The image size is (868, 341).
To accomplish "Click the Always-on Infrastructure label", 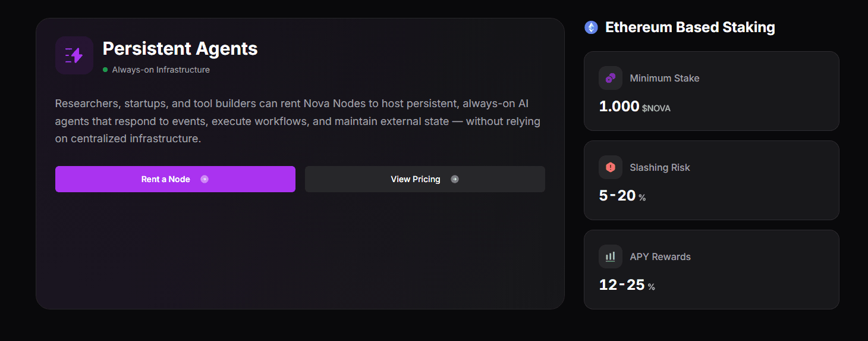I will [x=161, y=70].
